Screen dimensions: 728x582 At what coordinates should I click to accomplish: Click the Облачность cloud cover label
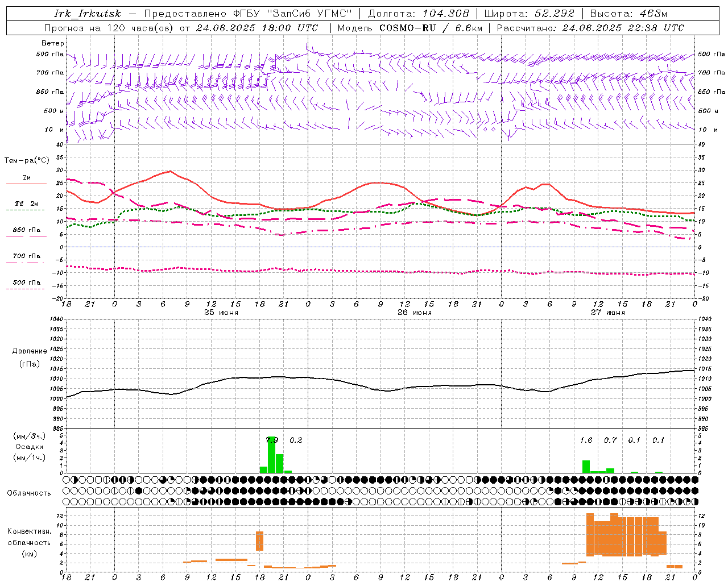pos(29,493)
